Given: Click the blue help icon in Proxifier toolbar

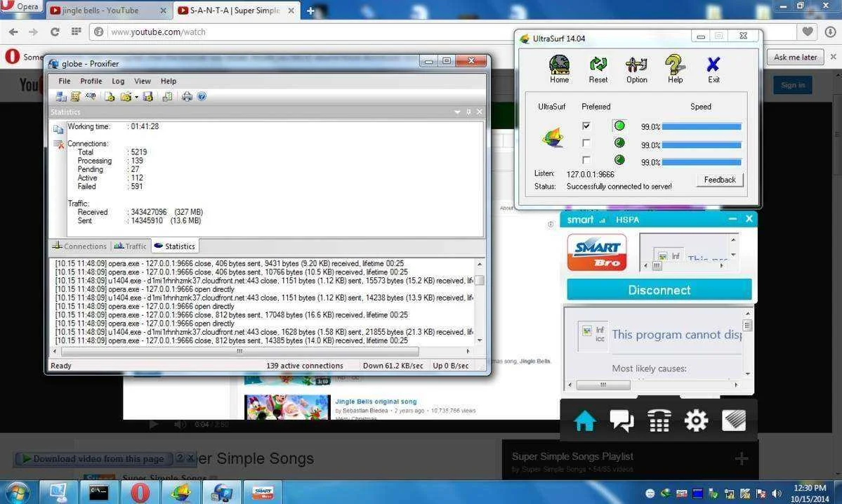Looking at the screenshot, I should coord(202,97).
